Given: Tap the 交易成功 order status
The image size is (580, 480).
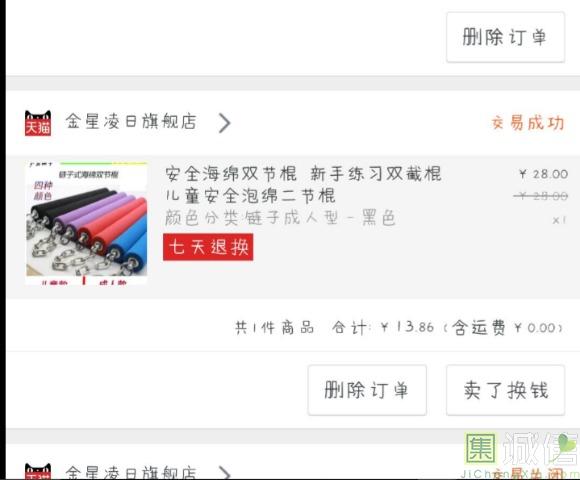Looking at the screenshot, I should click(x=527, y=123).
